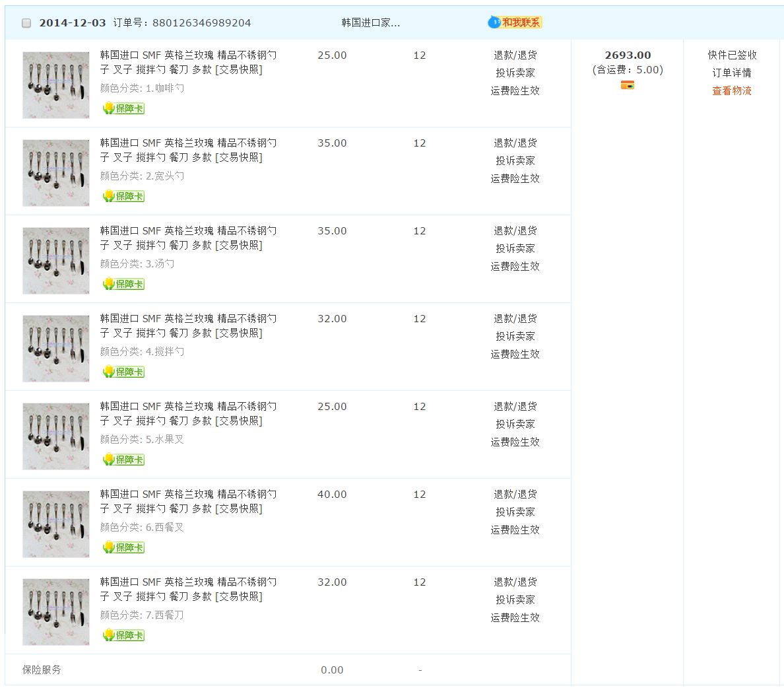This screenshot has height=690, width=784.
Task: Click 退款/退货 for the 咖啡勺 item
Action: click(x=515, y=55)
